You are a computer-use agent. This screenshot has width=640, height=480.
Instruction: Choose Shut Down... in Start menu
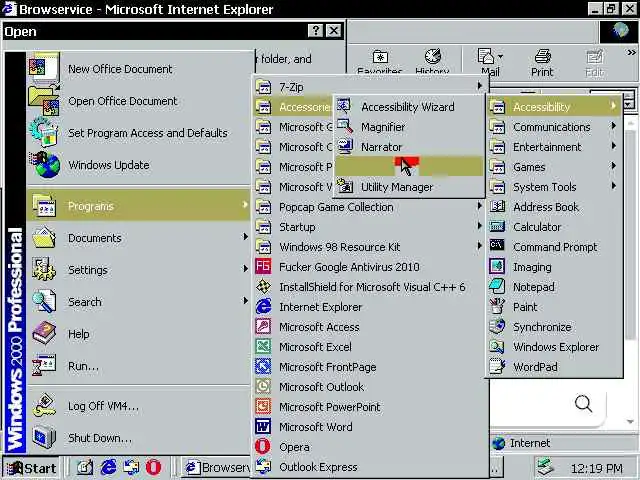tap(138, 438)
